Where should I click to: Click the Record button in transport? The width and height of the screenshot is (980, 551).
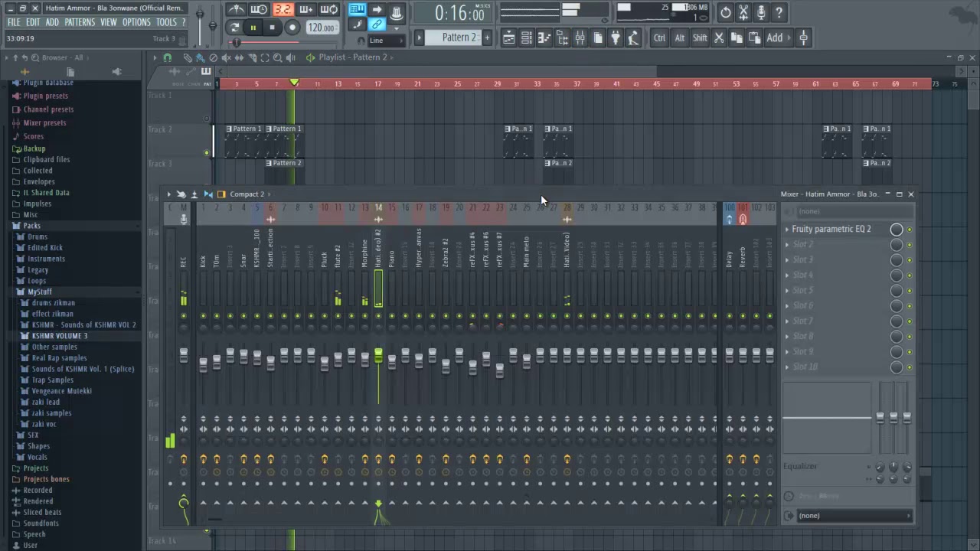click(292, 28)
